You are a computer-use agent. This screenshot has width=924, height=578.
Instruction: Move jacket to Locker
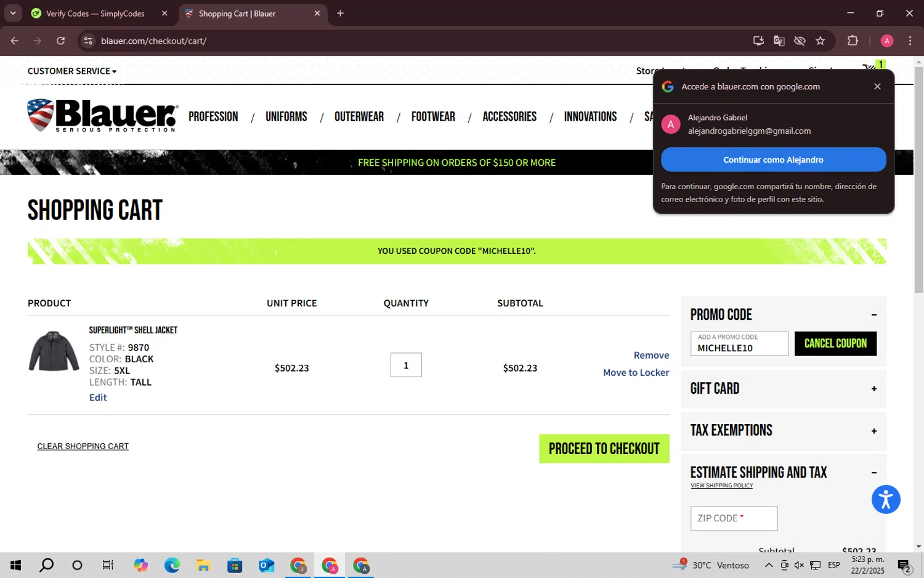636,372
